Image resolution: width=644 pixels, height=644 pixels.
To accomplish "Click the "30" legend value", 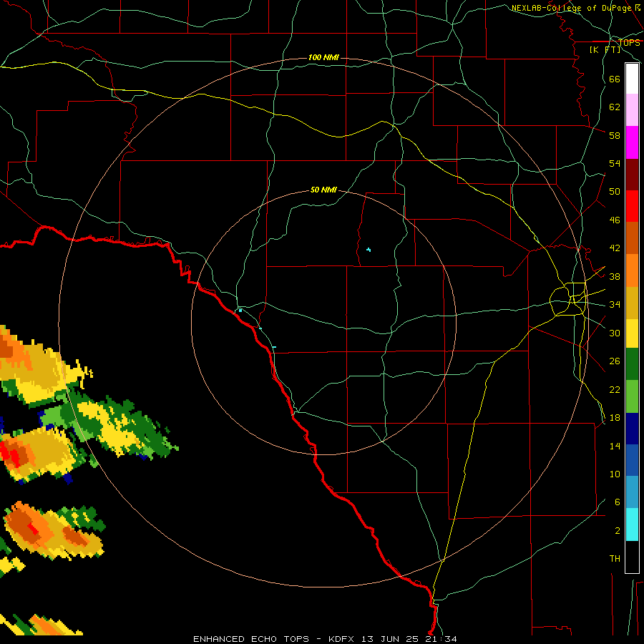I will 615,333.
